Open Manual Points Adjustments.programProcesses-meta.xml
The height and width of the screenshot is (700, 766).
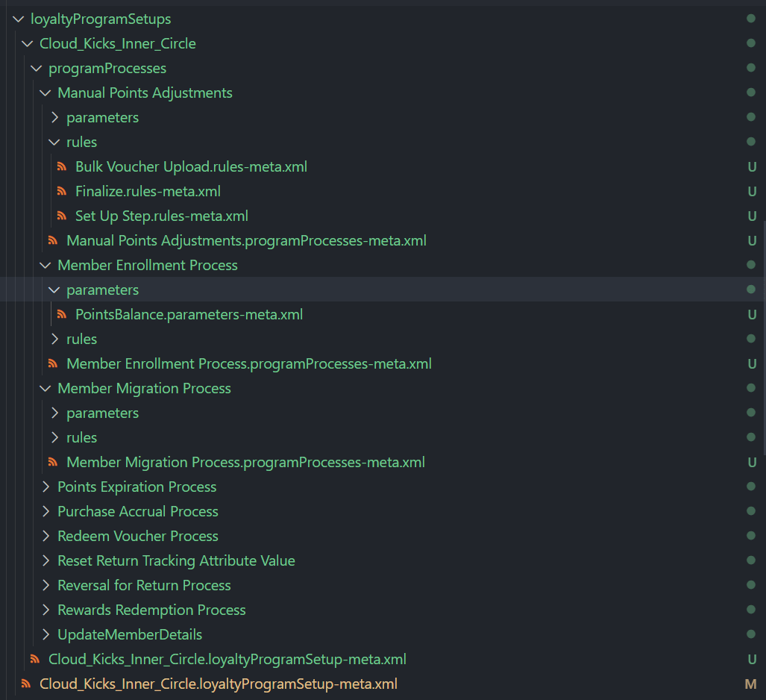coord(247,240)
